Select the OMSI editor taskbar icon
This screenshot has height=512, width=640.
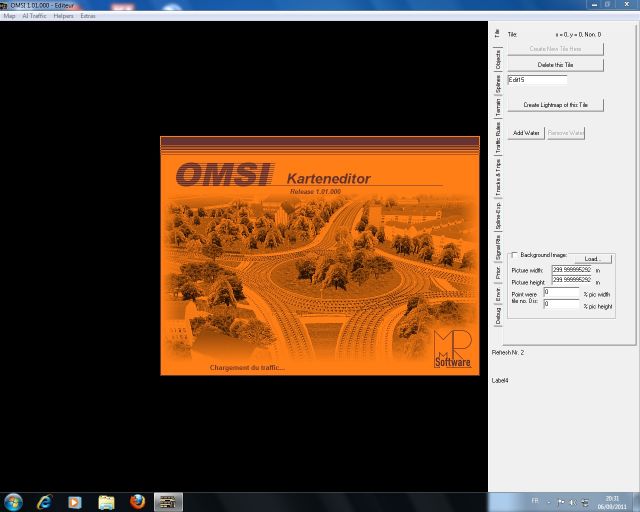(168, 502)
